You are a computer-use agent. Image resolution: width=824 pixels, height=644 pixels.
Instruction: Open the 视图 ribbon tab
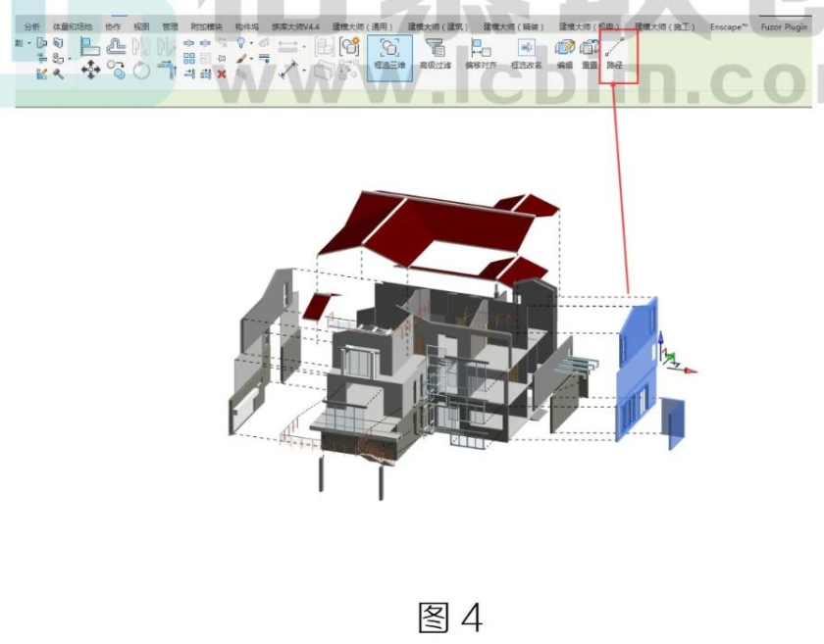tap(141, 26)
